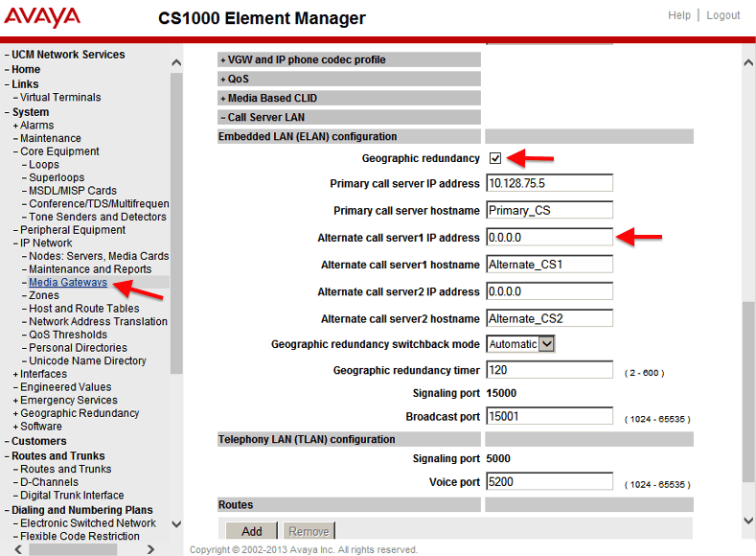
Task: Collapse the Call Server LAN section
Action: point(349,117)
